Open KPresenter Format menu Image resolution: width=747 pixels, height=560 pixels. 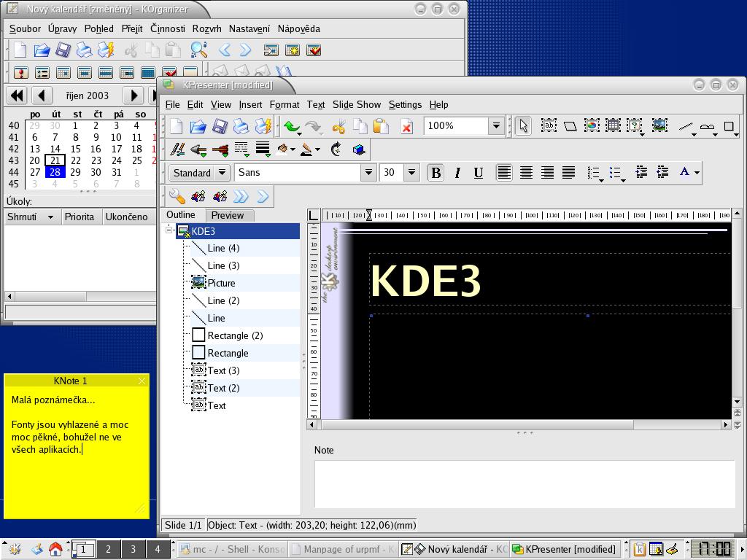(285, 104)
